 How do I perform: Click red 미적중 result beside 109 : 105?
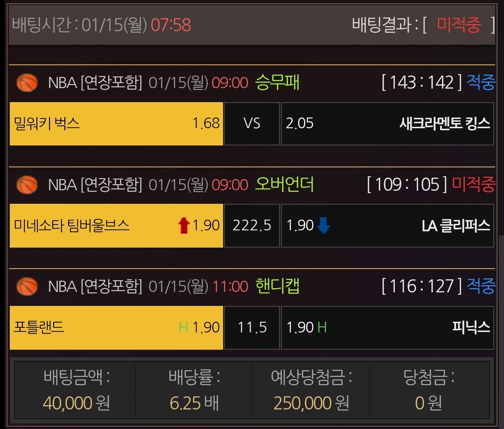coord(474,184)
